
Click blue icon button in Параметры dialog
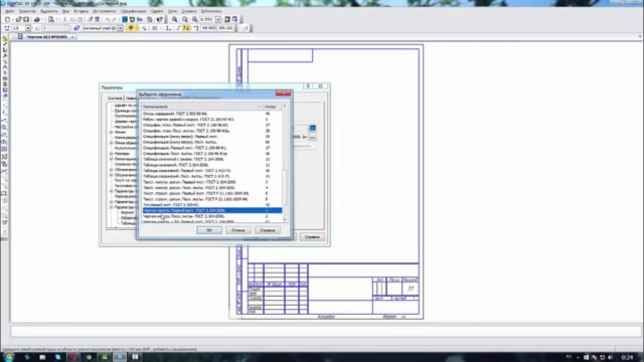click(312, 128)
